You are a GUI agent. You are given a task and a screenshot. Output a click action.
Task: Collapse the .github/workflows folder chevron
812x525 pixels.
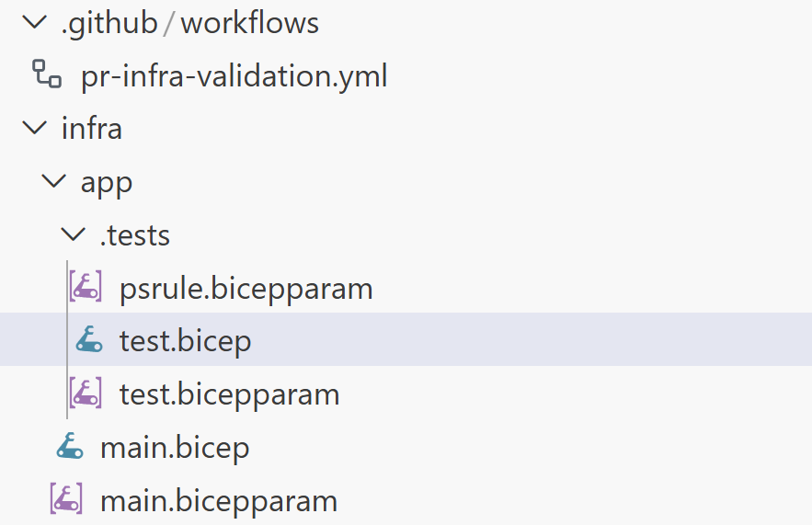[35, 22]
